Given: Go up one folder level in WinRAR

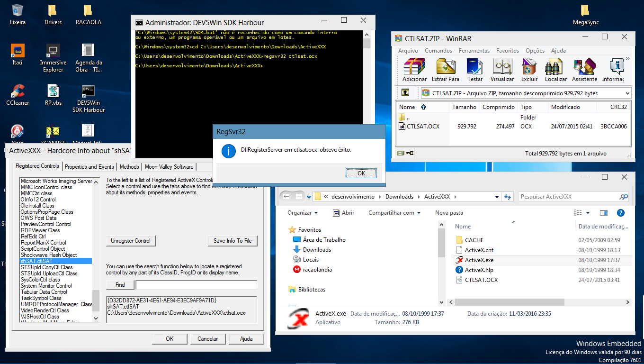Looking at the screenshot, I should (x=405, y=93).
